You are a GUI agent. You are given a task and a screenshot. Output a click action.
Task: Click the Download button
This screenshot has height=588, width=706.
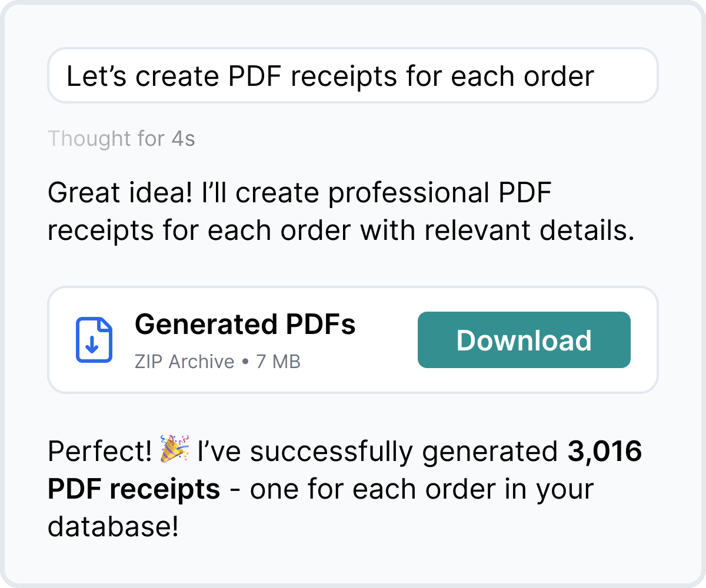tap(524, 340)
